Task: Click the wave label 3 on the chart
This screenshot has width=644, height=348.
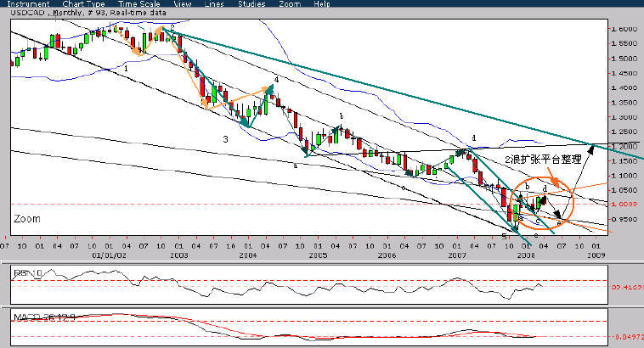Action: pos(225,139)
